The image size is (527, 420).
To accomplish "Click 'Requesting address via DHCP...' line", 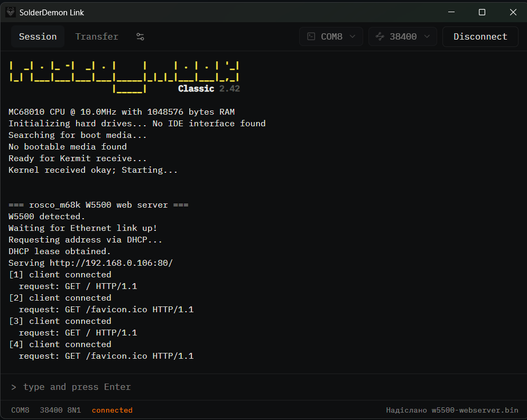I will tap(85, 239).
